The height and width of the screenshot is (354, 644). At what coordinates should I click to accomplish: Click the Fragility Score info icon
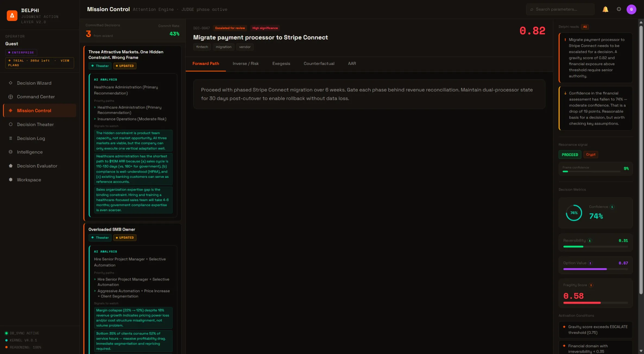[x=591, y=285]
